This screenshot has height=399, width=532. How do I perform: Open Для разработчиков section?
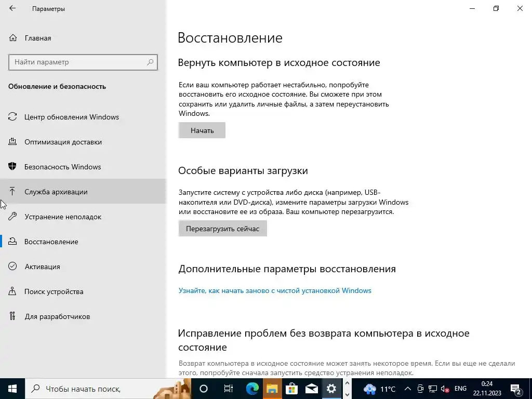(83, 316)
